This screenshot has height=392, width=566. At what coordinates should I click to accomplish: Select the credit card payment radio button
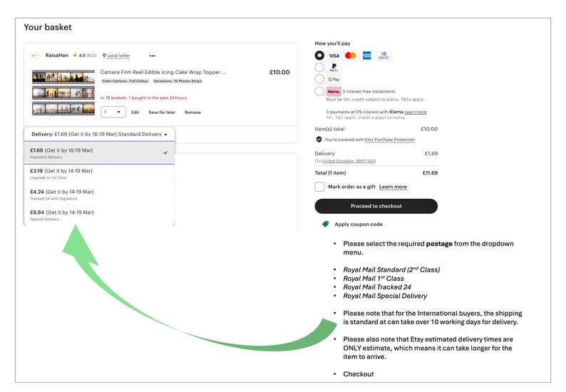click(x=319, y=55)
